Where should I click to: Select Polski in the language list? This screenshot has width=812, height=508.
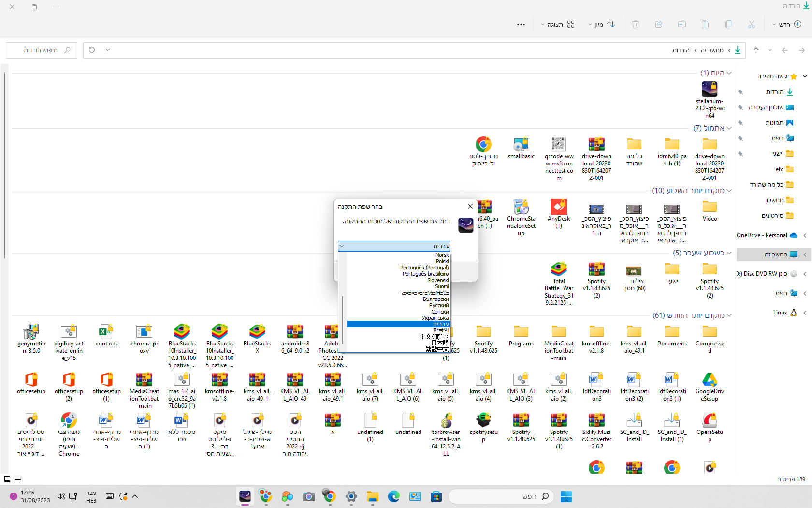pyautogui.click(x=442, y=261)
